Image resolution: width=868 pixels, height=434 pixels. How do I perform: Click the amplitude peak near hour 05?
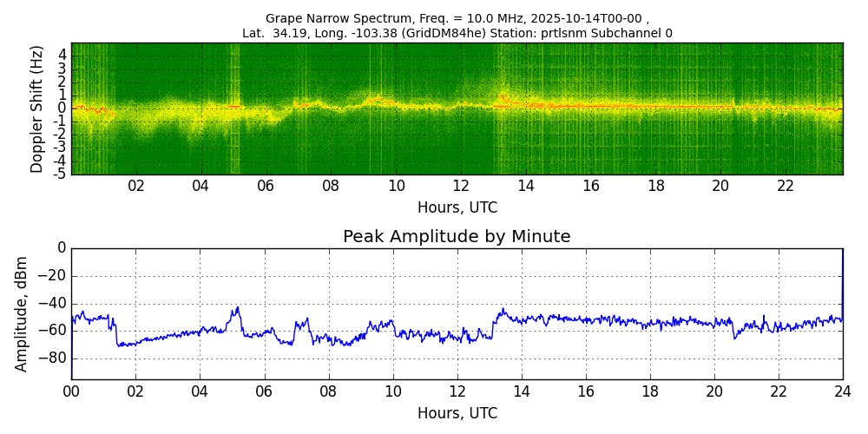tap(236, 309)
